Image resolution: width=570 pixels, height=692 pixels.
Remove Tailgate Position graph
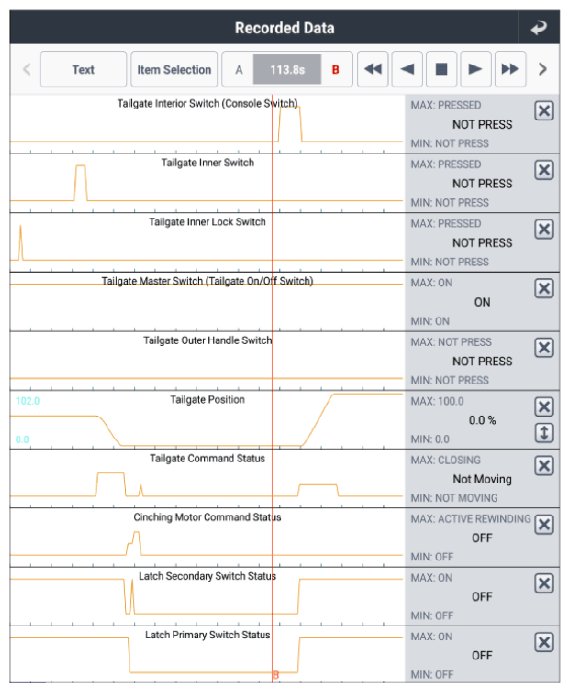pos(544,407)
